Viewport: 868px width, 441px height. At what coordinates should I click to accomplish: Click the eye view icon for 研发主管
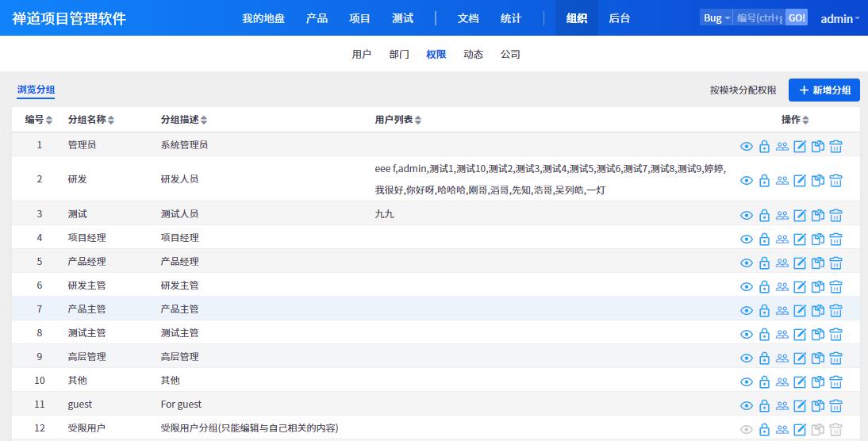click(x=746, y=286)
